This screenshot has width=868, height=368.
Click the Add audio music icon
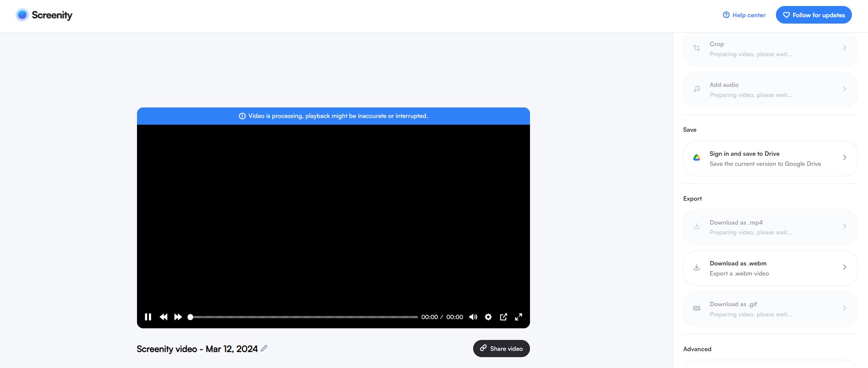click(697, 89)
